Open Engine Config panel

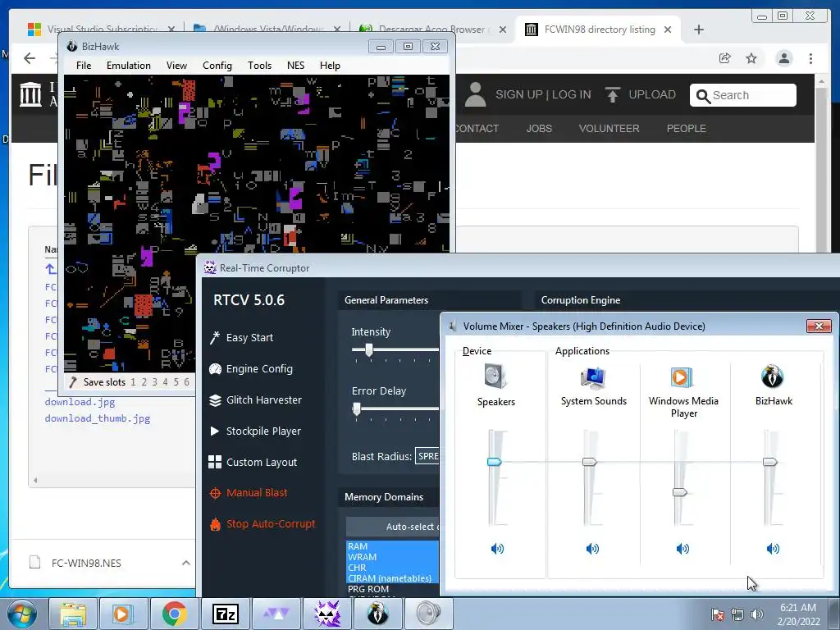coord(251,368)
